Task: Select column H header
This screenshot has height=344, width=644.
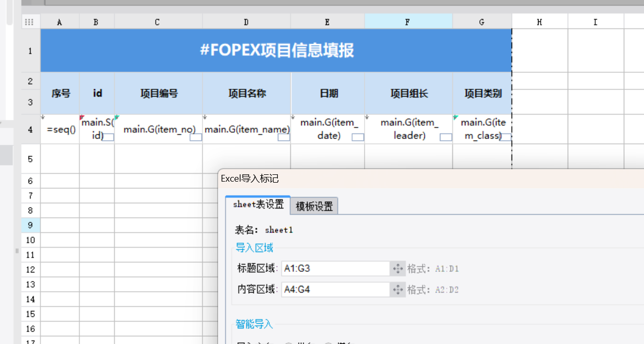Action: 540,22
